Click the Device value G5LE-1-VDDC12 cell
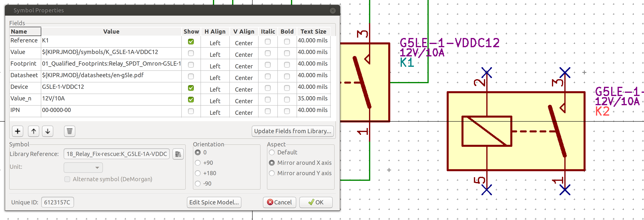 point(111,88)
